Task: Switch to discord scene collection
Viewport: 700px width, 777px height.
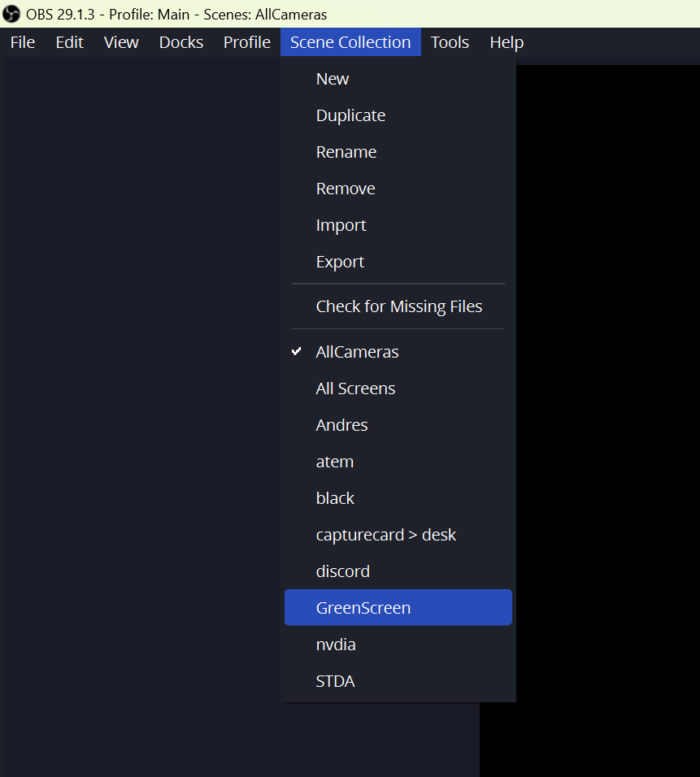Action: [x=398, y=571]
